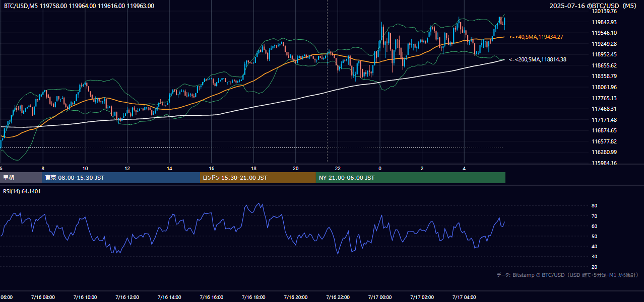Click price axis label 116577.82

(x=604, y=141)
